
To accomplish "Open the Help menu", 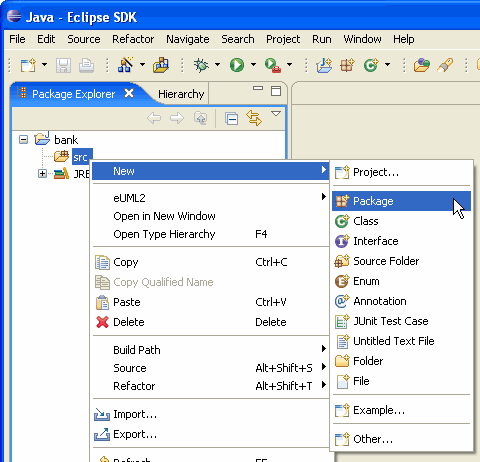I will (x=404, y=39).
